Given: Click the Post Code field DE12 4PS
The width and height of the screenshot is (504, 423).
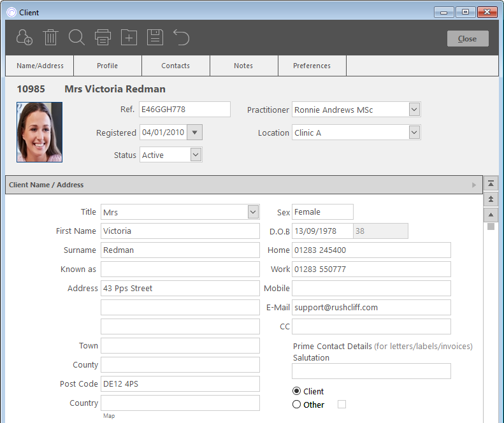Looking at the screenshot, I should tap(180, 384).
